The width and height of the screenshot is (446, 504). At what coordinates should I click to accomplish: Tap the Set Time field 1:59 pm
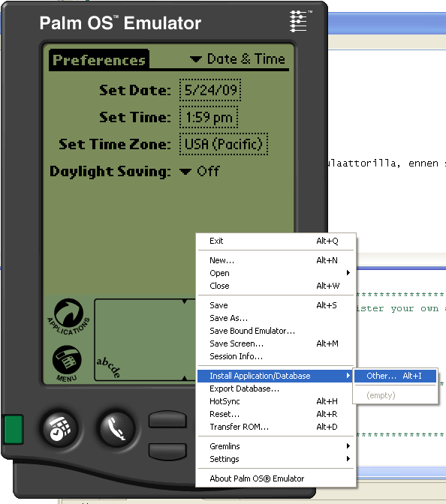pyautogui.click(x=209, y=117)
